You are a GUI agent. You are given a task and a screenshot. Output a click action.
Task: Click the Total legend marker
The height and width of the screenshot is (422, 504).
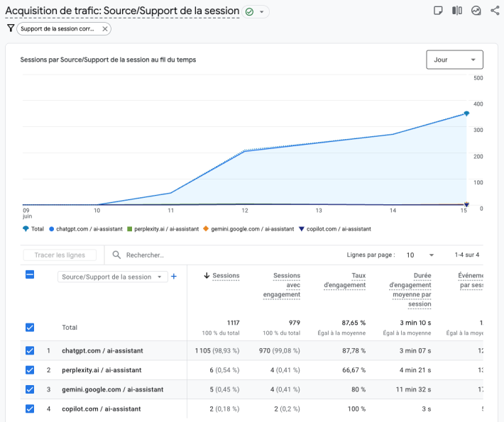pyautogui.click(x=26, y=229)
